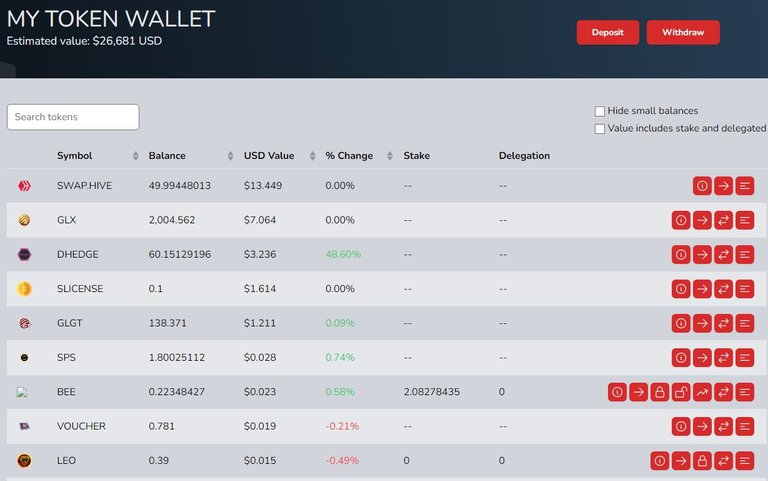Click the SWAP.HIVE token logo

[24, 186]
